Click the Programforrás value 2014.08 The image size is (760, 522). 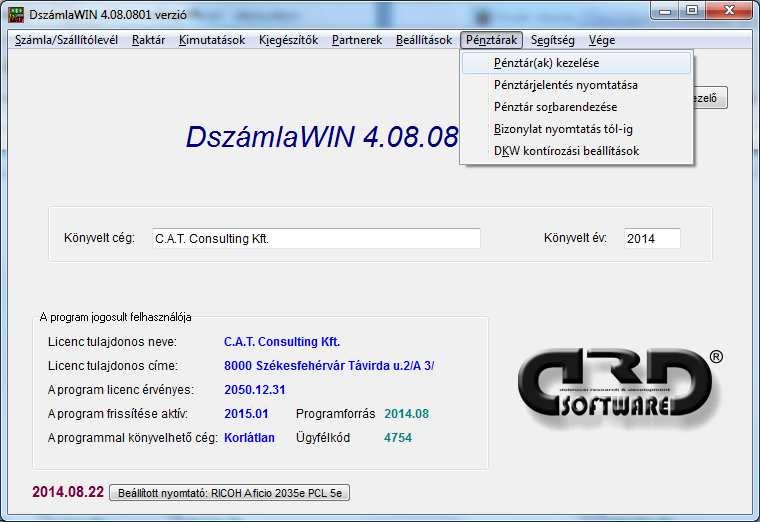406,414
